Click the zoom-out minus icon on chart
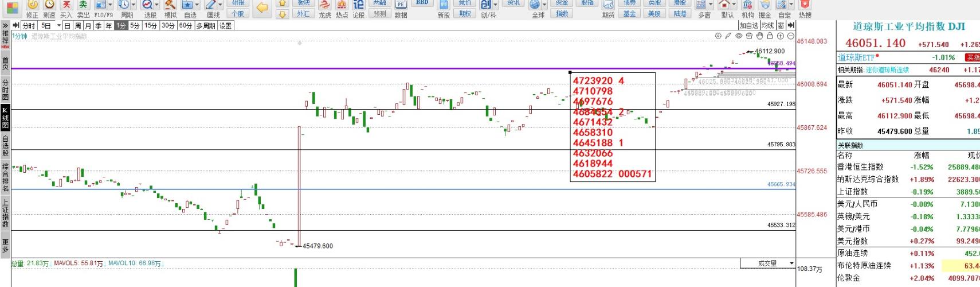This screenshot has height=287, width=980. pos(790,36)
